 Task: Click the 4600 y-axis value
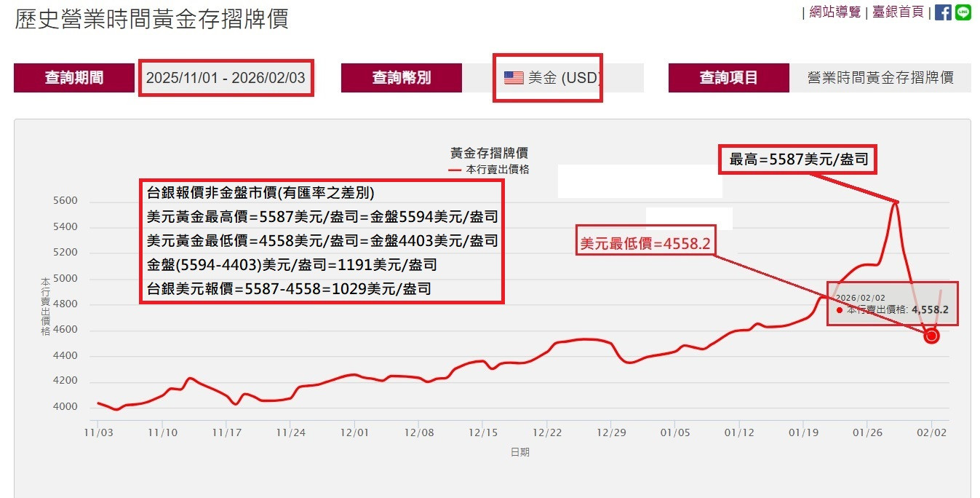click(x=65, y=331)
